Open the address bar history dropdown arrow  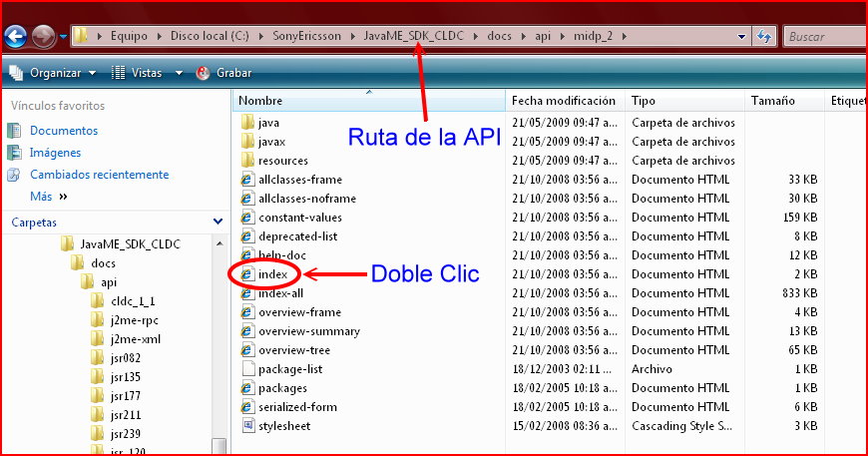741,37
